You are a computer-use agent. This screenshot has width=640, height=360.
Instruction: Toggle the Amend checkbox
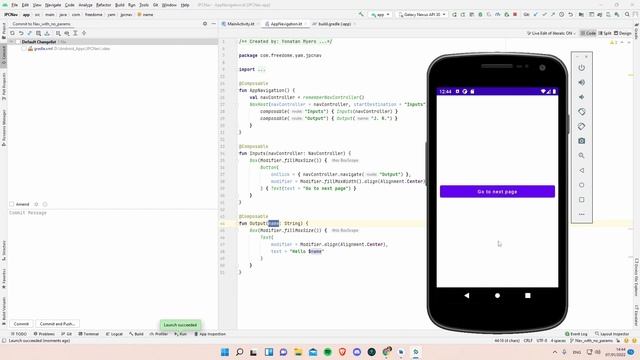[x=11, y=204]
